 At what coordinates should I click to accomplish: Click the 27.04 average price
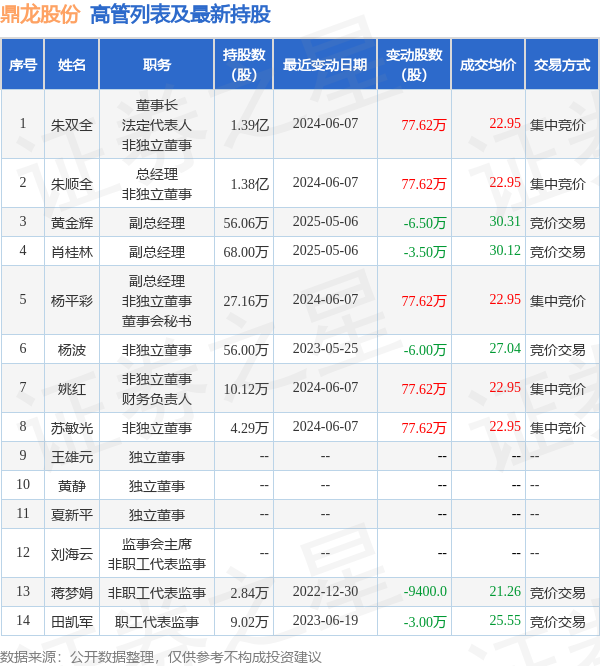(505, 348)
